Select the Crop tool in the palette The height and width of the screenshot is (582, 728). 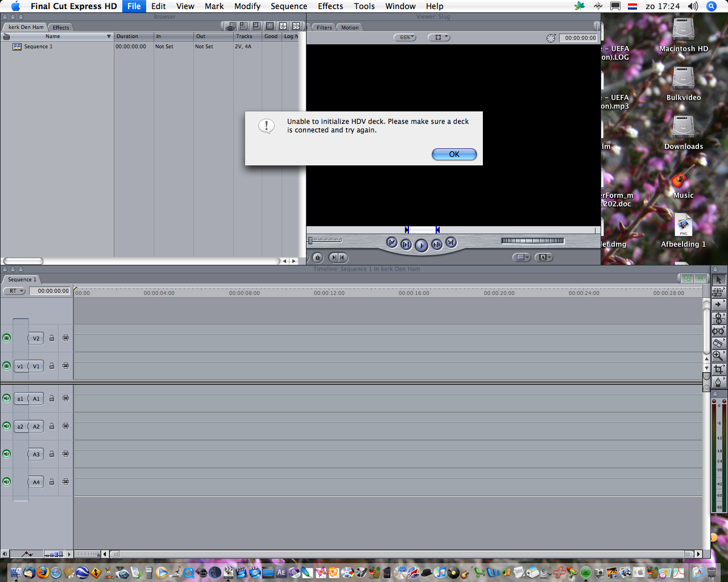pos(718,369)
